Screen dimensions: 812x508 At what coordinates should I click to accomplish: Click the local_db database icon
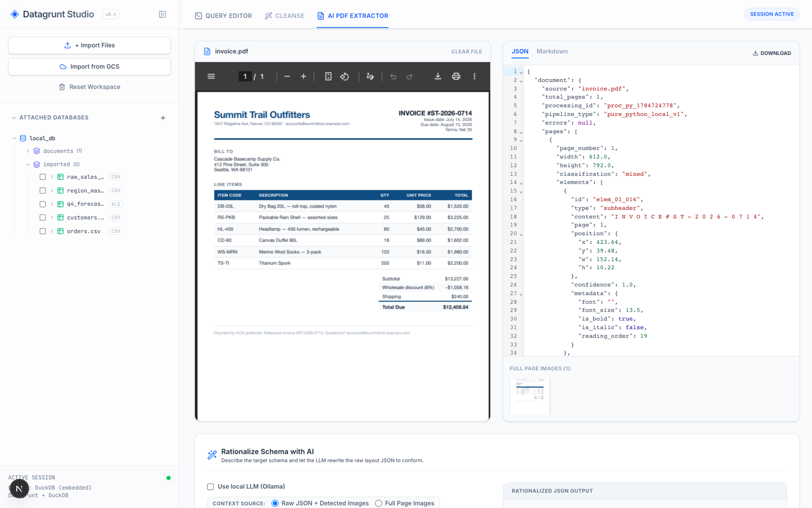tap(23, 138)
